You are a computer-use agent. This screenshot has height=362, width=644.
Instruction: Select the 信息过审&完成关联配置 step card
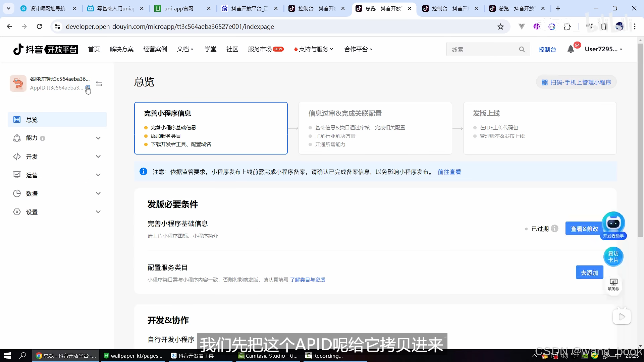tap(375, 128)
